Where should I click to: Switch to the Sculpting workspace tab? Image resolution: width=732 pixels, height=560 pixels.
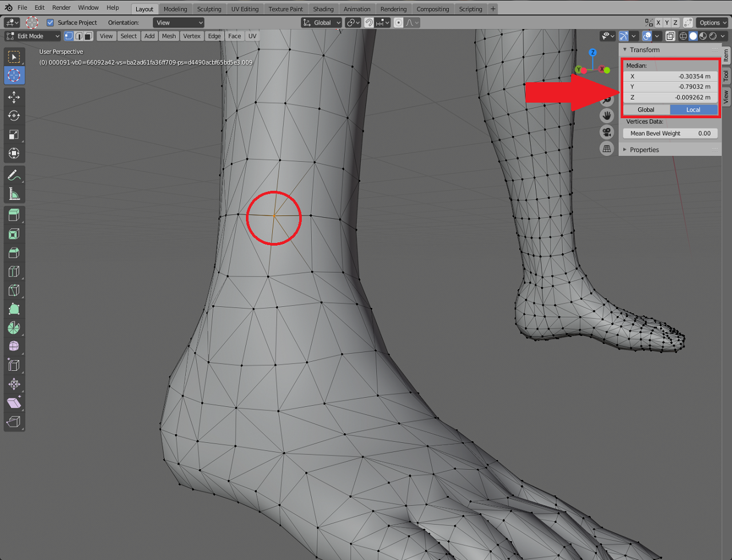(209, 9)
